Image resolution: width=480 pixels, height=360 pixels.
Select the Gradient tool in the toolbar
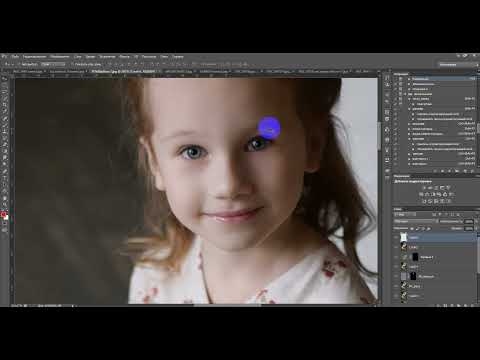click(4, 152)
